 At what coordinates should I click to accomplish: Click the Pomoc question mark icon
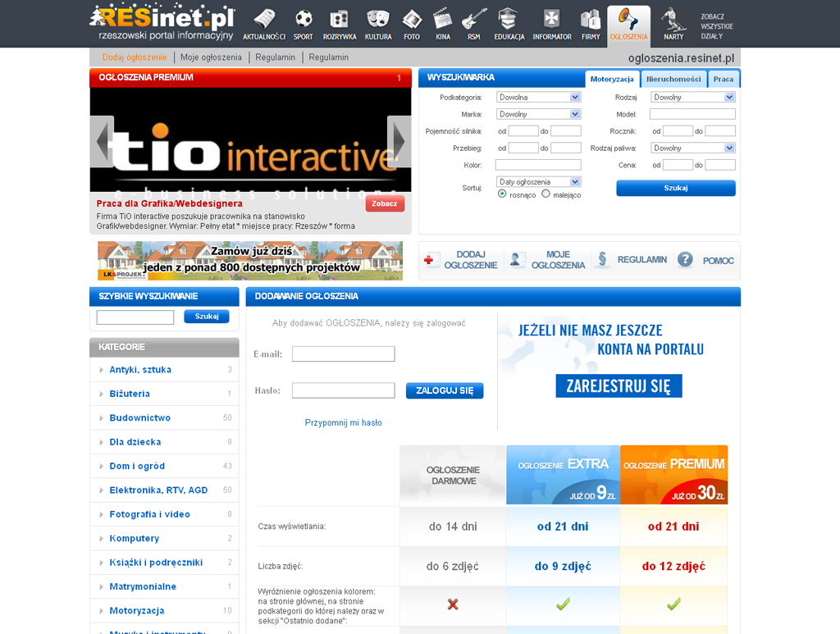(x=685, y=260)
